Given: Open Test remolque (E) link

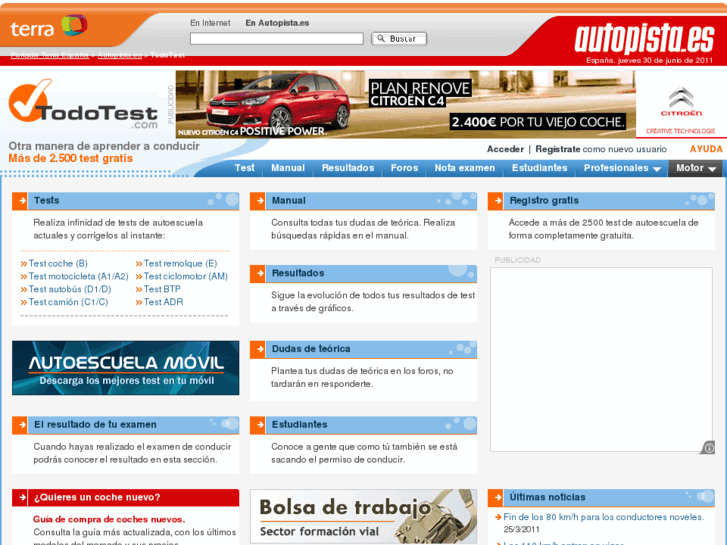Looking at the screenshot, I should tap(180, 263).
